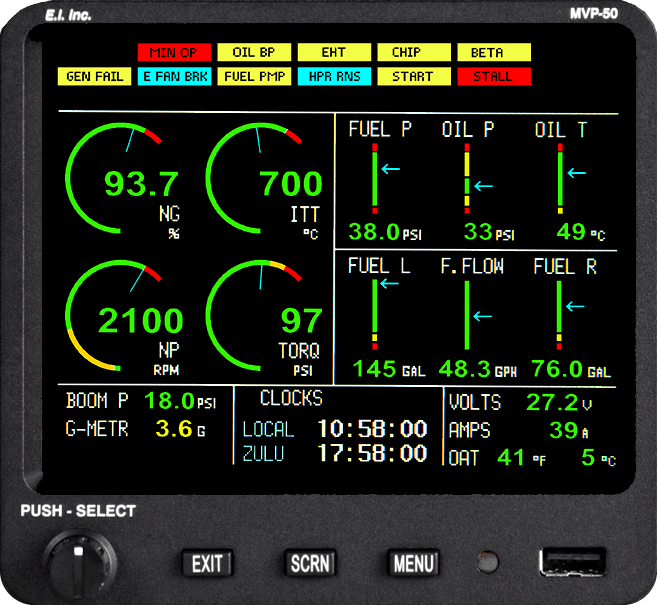Click the FUEL P vertical bar
Screen dimensions: 657x605
[375, 179]
